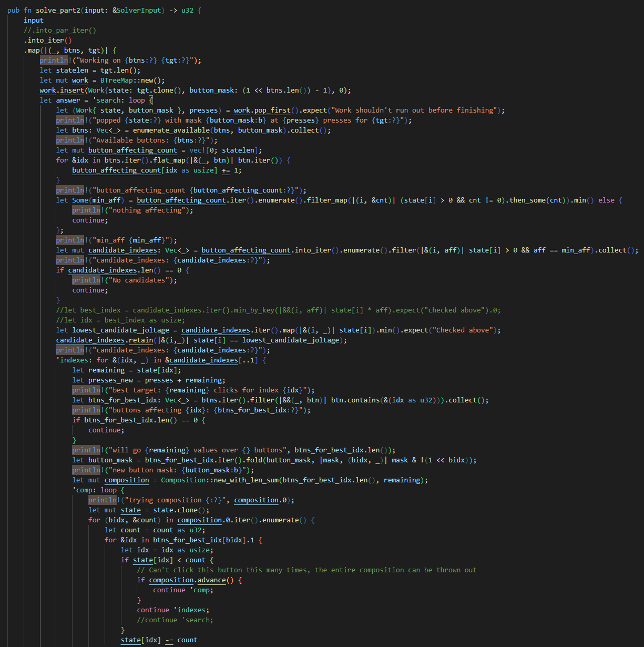Click the let statelen = tgt.len() line
644x647 pixels.
tap(90, 70)
